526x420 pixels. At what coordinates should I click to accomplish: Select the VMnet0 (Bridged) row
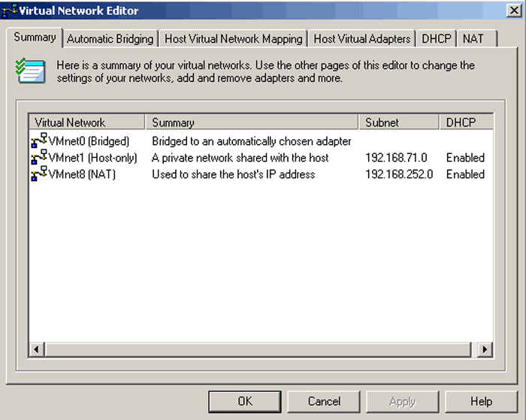coord(261,141)
